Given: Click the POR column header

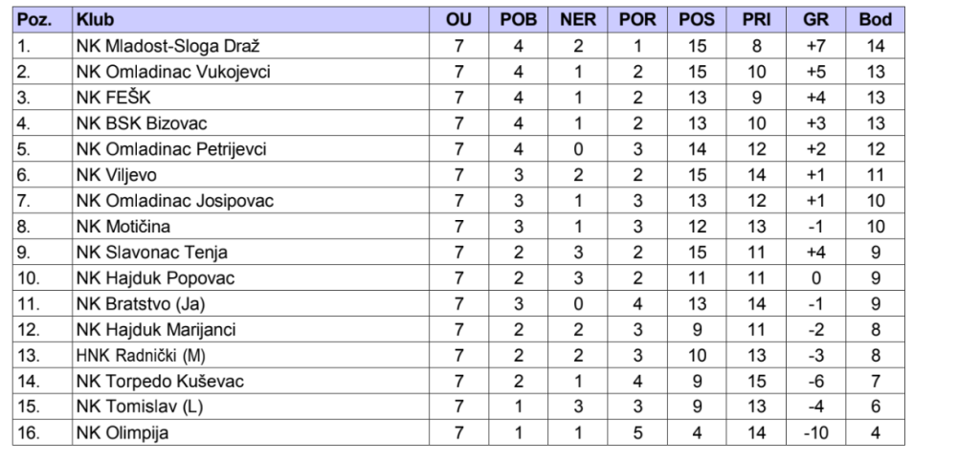Looking at the screenshot, I should pyautogui.click(x=635, y=19).
